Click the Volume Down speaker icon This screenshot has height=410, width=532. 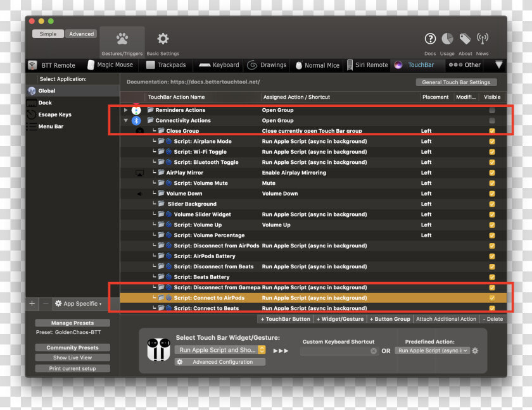[139, 194]
